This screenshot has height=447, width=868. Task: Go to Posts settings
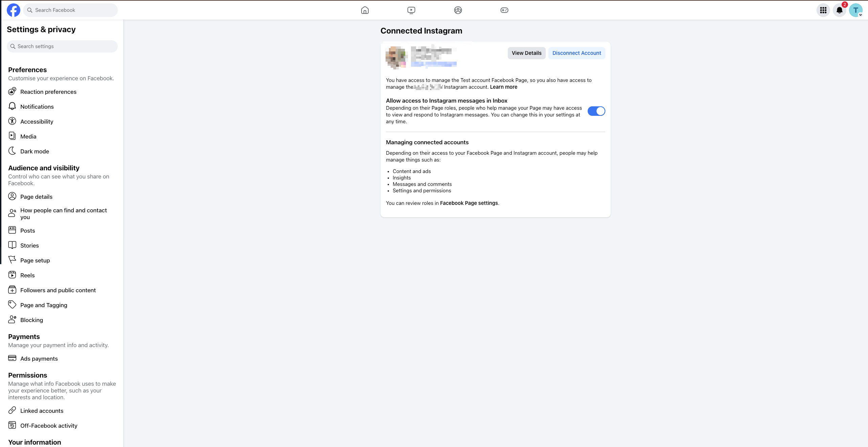[62, 231]
